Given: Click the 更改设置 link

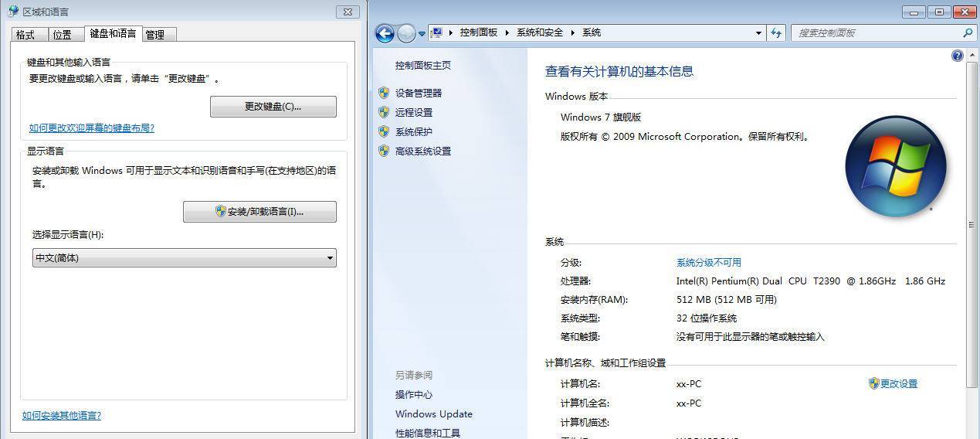Looking at the screenshot, I should coord(899,383).
